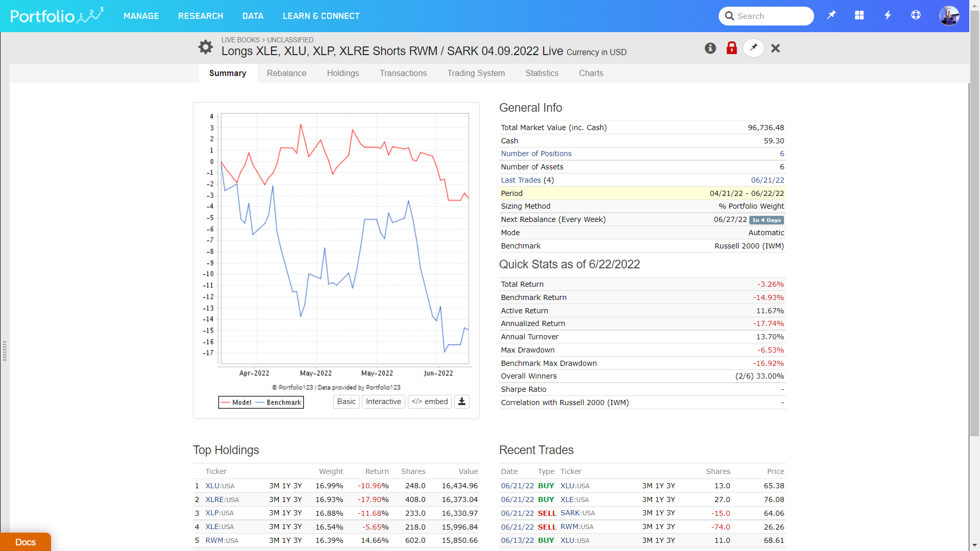Click the pin icon in top navigation bar
Image resolution: width=980 pixels, height=551 pixels.
(x=831, y=15)
